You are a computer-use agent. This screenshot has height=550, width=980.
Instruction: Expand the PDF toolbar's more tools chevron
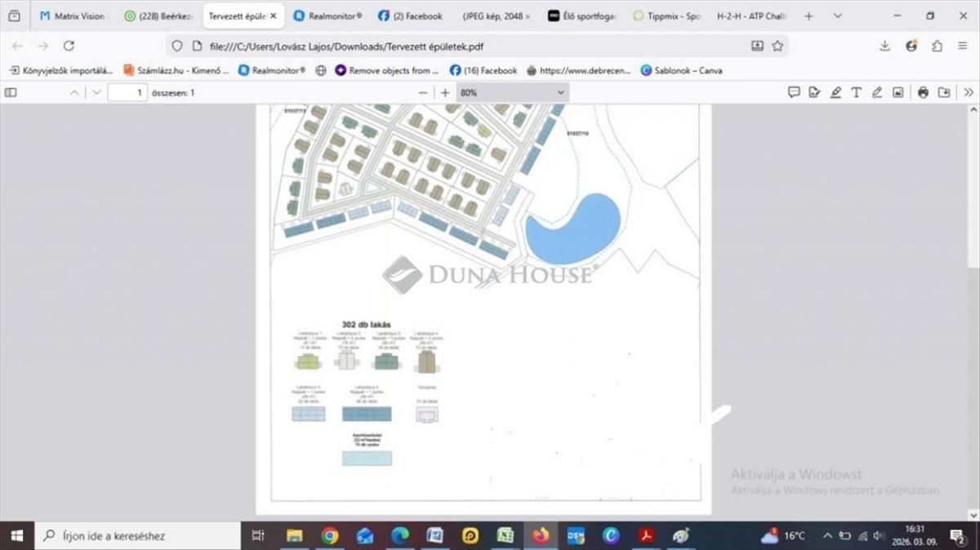(x=969, y=93)
